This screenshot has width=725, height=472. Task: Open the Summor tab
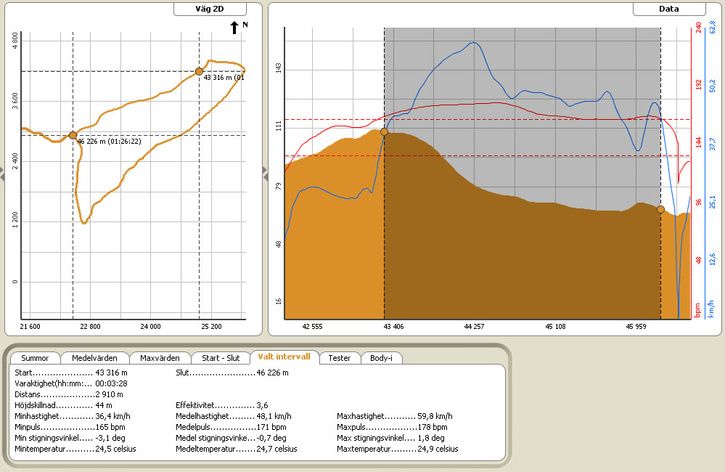click(x=35, y=358)
